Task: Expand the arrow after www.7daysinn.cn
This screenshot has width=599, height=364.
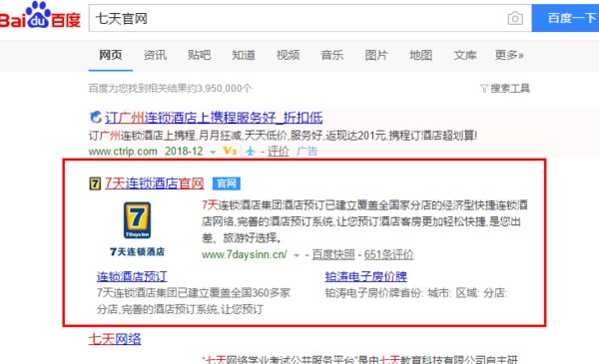Action: (297, 255)
